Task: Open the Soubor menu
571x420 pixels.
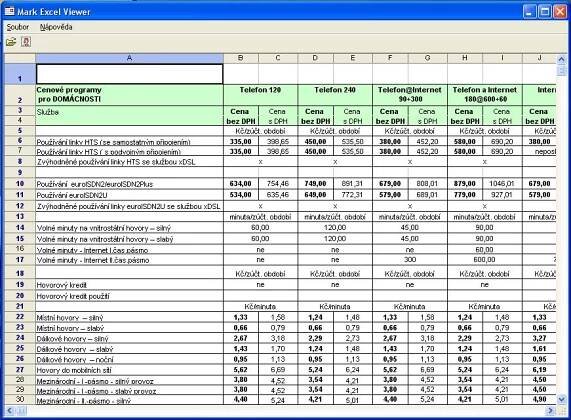Action: pos(17,27)
